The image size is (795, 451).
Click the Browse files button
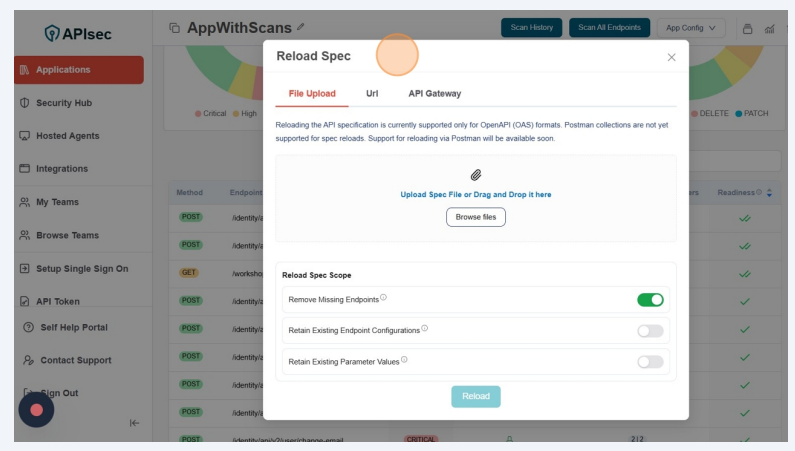coord(476,217)
